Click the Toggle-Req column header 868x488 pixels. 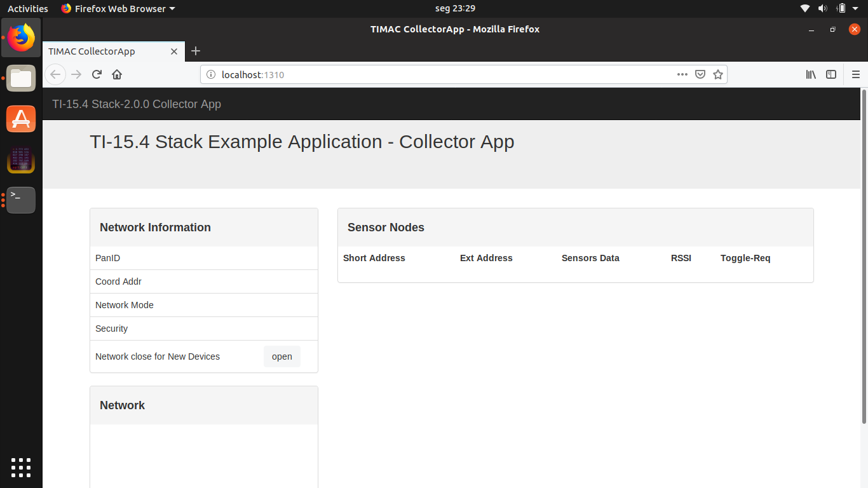(745, 258)
